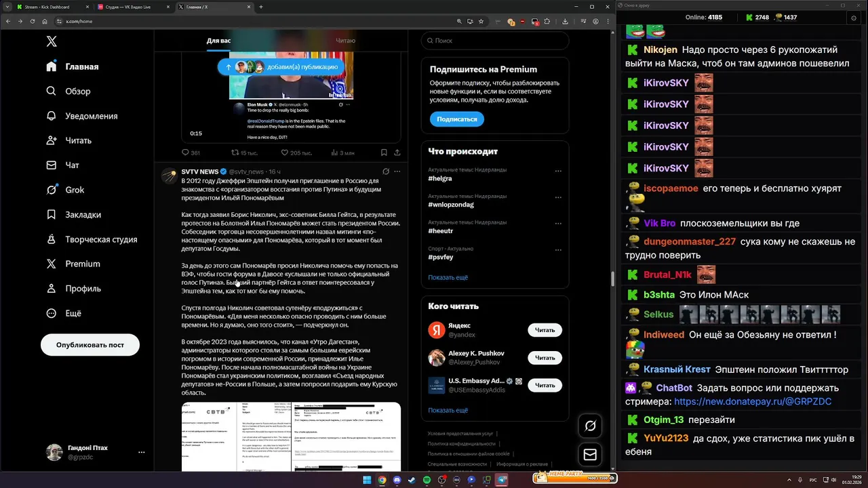Follow Alexey K. Pushkov with the Читать button
Image resolution: width=868 pixels, height=488 pixels.
(545, 358)
